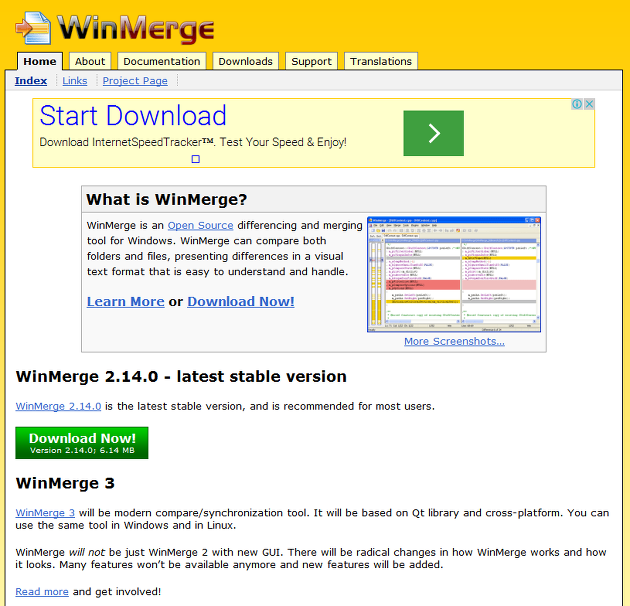Follow the Open Source link
630x606 pixels.
point(200,225)
